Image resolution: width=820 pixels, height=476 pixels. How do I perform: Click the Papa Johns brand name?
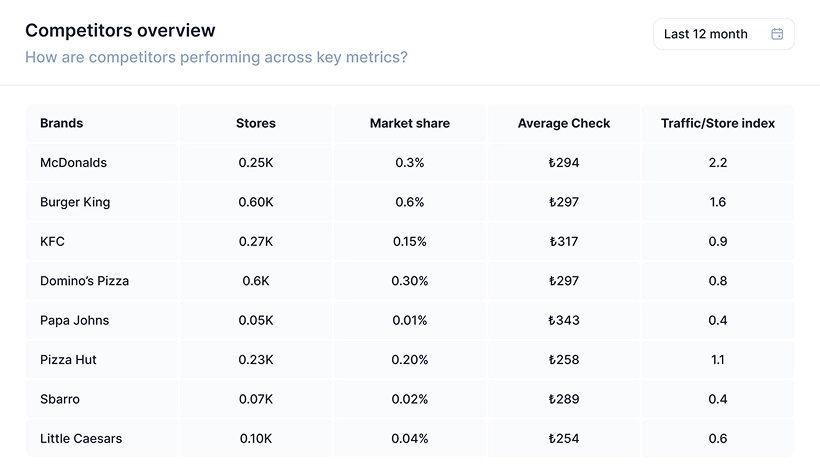click(x=75, y=320)
